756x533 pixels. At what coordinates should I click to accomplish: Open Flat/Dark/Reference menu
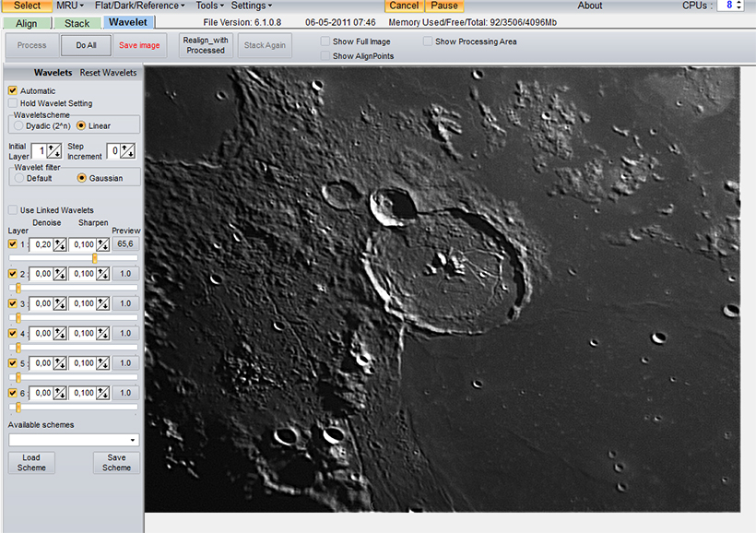click(140, 6)
